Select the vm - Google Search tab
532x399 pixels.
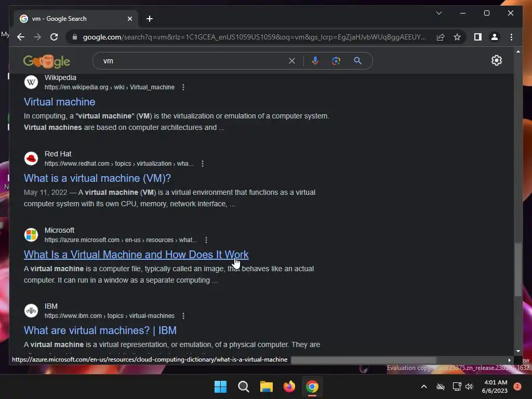76,19
